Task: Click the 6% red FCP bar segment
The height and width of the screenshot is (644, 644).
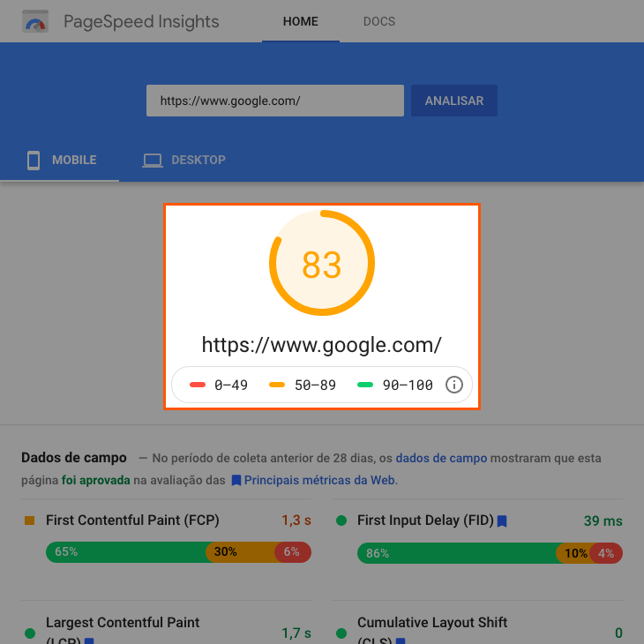Action: coord(293,552)
